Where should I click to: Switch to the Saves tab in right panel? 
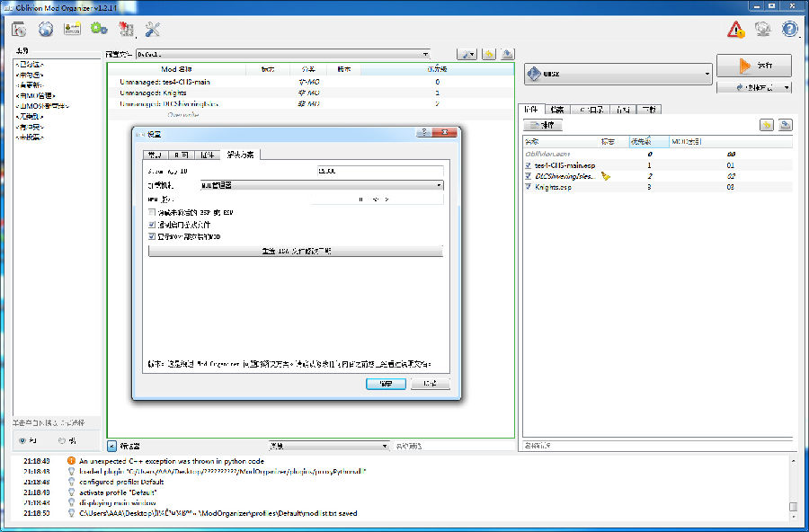click(x=623, y=110)
